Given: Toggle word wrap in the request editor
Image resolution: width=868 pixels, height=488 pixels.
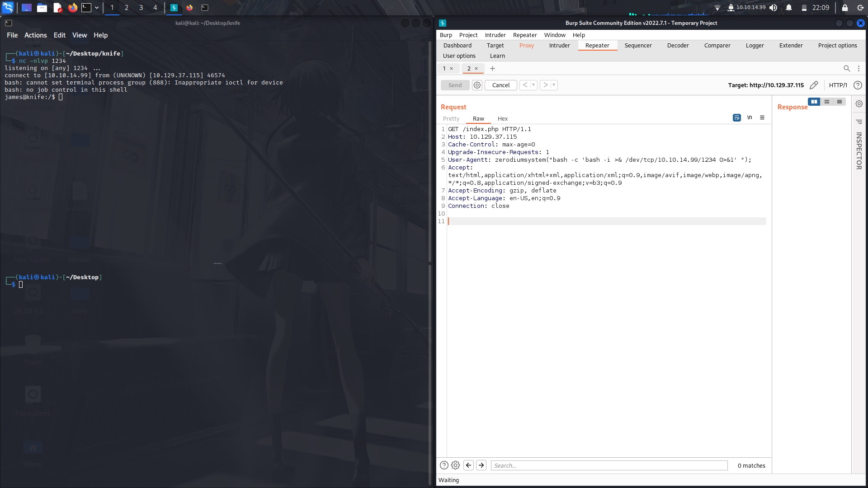Looking at the screenshot, I should tap(737, 117).
